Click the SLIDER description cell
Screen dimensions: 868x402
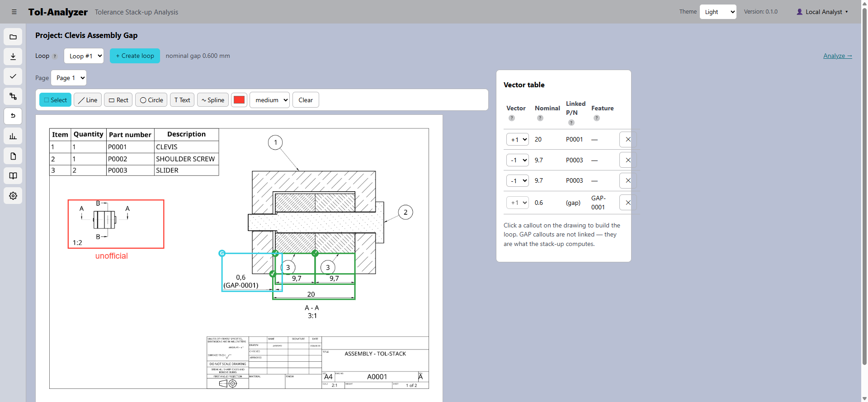coord(186,170)
